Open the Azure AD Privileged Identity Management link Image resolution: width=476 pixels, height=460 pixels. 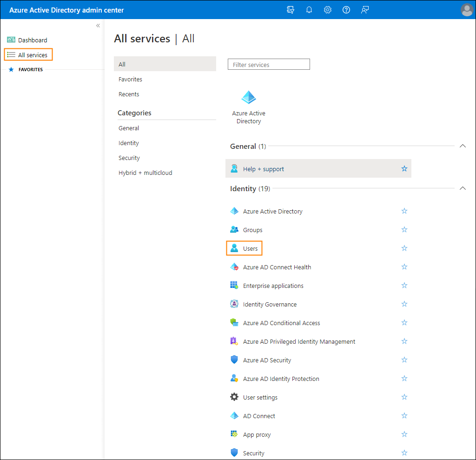[x=299, y=341]
